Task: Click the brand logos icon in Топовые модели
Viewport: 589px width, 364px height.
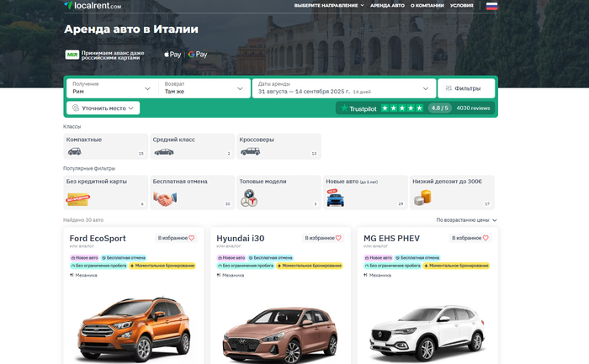Action: [249, 198]
